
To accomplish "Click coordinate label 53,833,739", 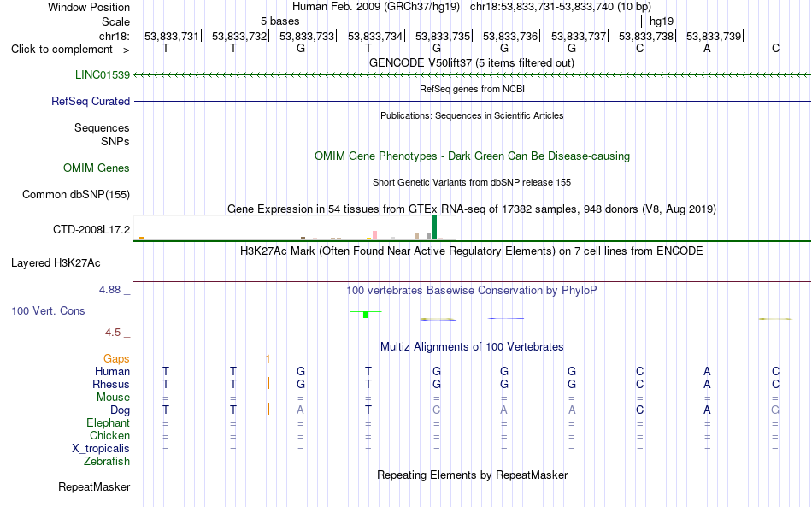I will click(714, 36).
